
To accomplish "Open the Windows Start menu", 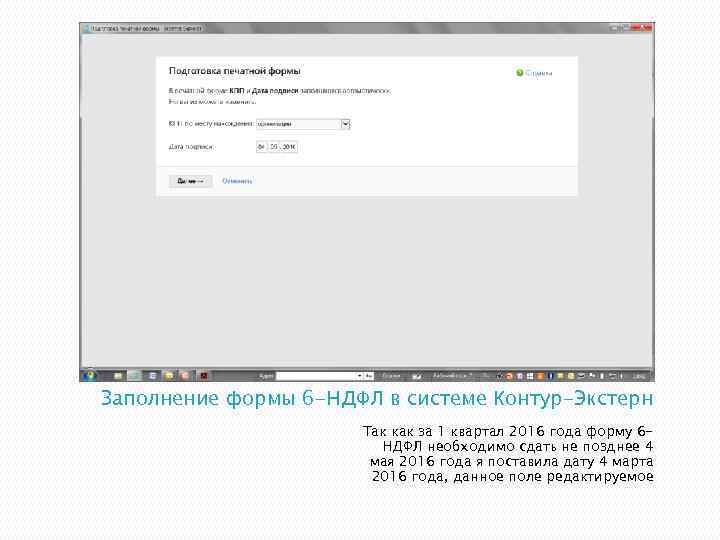I will coord(90,375).
